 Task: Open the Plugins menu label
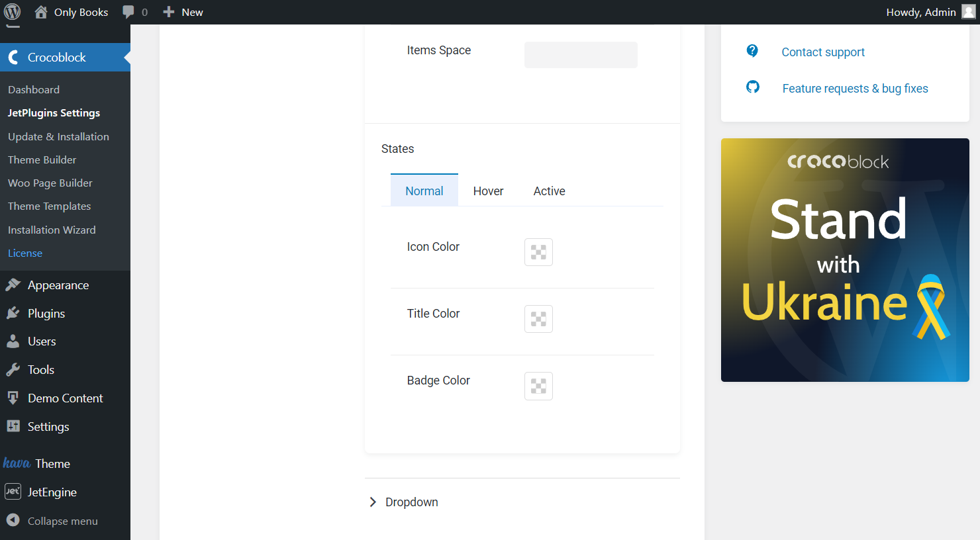tap(46, 314)
